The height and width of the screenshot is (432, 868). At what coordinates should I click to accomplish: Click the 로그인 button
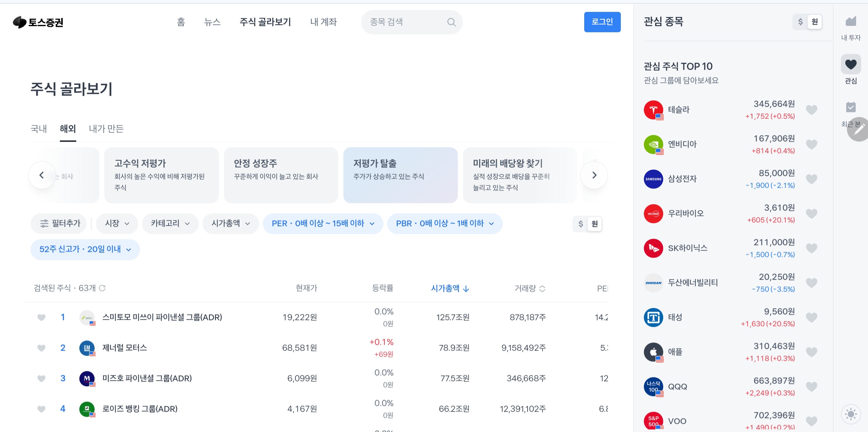pyautogui.click(x=602, y=22)
